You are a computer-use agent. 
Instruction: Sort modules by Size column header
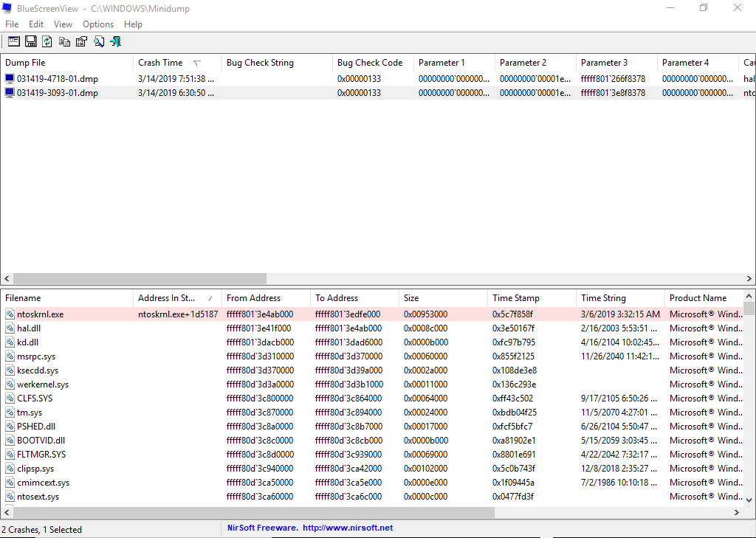click(444, 298)
